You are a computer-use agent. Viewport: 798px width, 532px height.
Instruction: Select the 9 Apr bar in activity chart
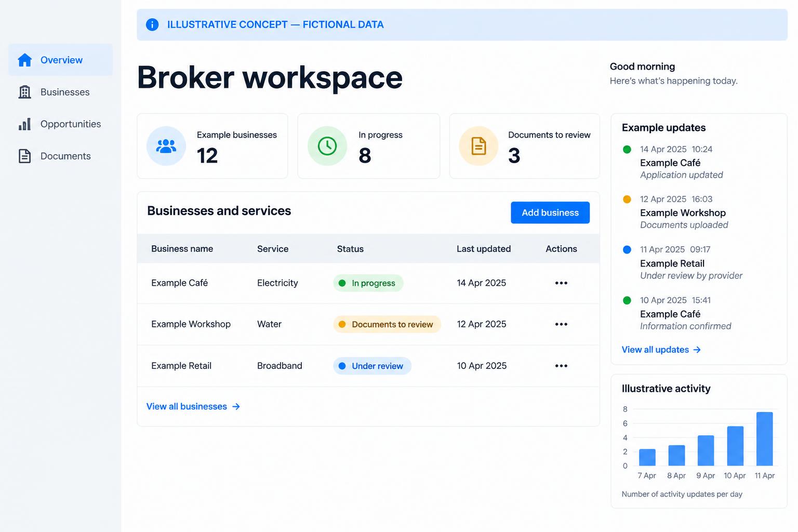(x=706, y=450)
